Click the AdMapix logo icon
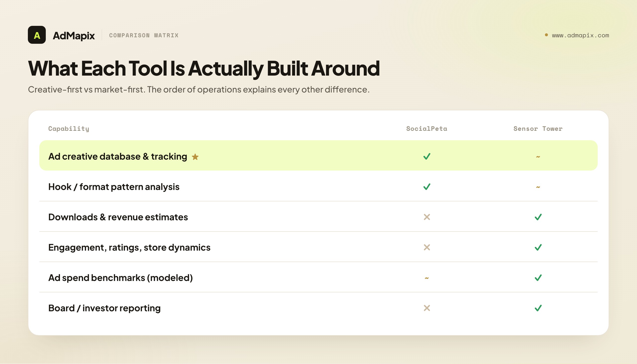The height and width of the screenshot is (364, 637). point(37,35)
